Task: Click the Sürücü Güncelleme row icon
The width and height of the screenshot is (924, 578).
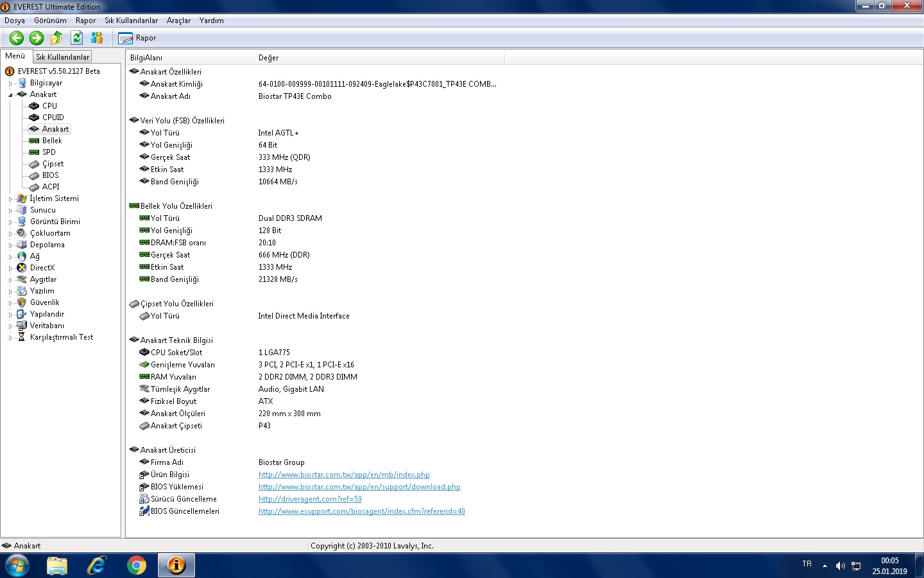Action: pyautogui.click(x=144, y=499)
